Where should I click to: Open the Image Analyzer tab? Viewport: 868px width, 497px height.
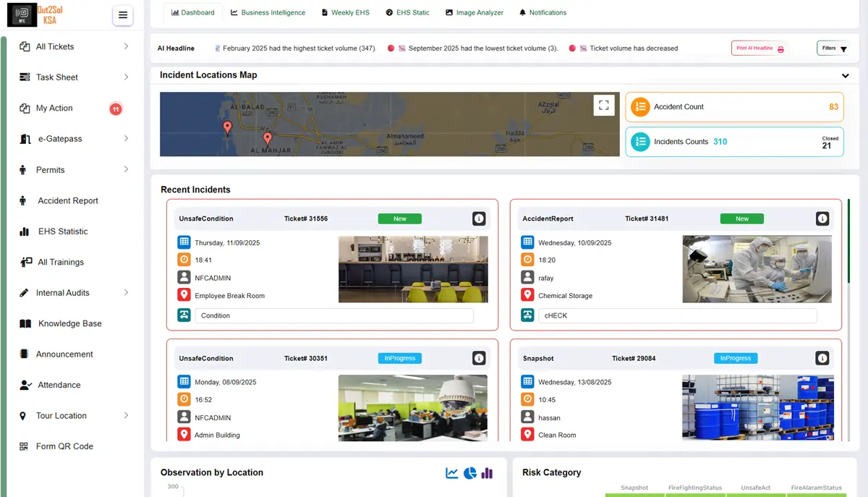point(474,12)
